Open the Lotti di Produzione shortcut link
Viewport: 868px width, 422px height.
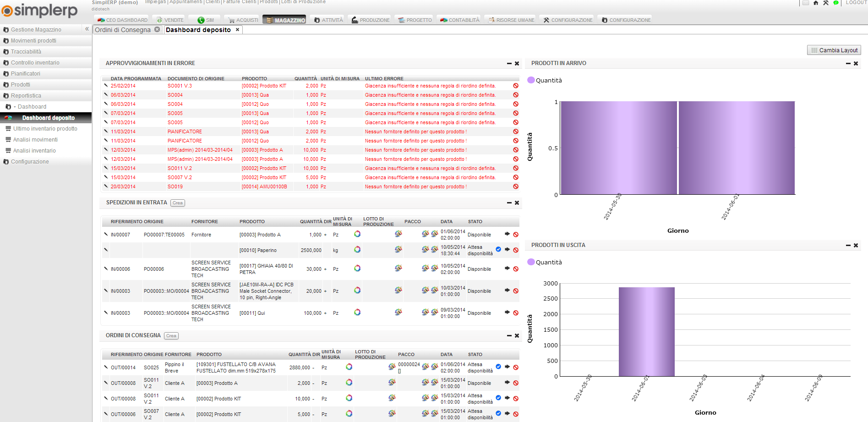pos(303,2)
